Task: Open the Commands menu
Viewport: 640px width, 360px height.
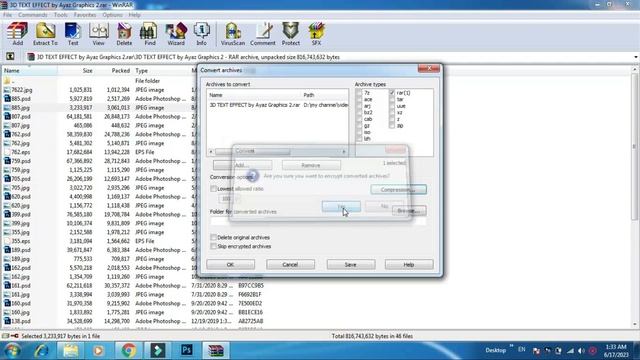Action: (x=33, y=15)
